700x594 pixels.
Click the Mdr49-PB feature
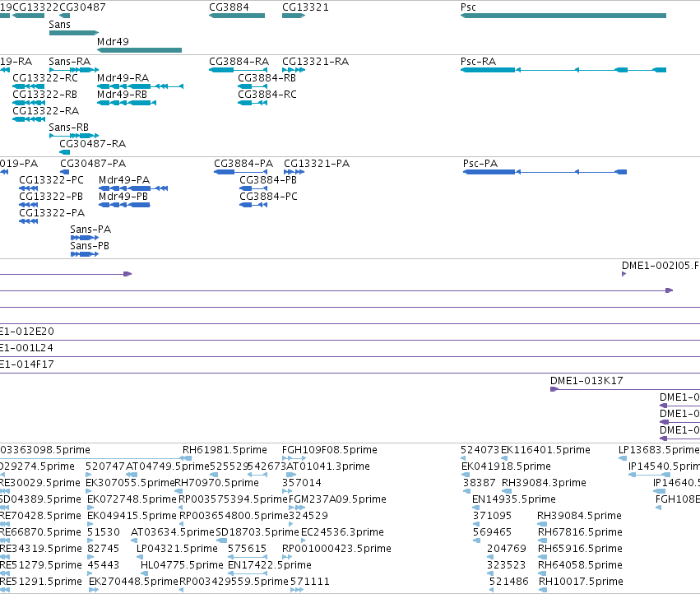click(x=124, y=205)
